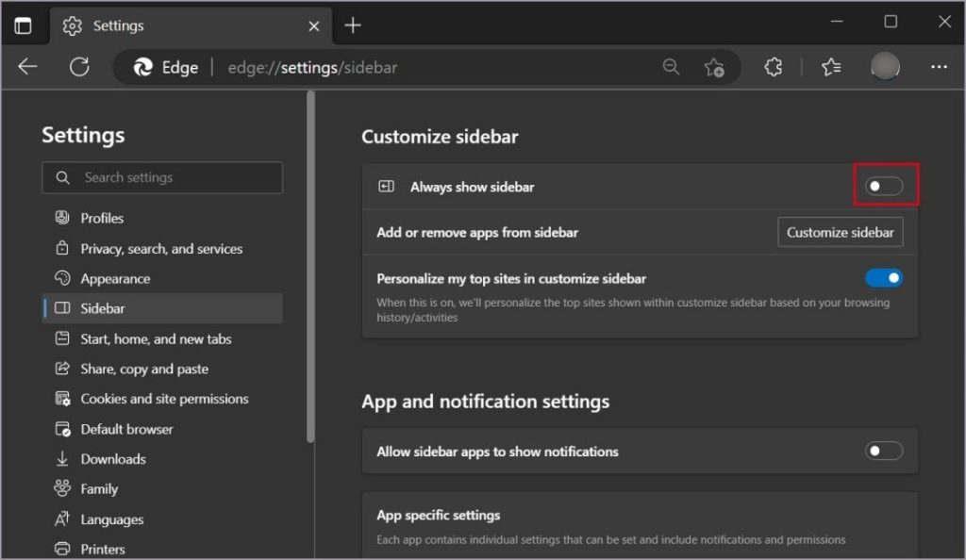This screenshot has height=560, width=966.
Task: Select Sidebar in settings menu
Action: [162, 308]
